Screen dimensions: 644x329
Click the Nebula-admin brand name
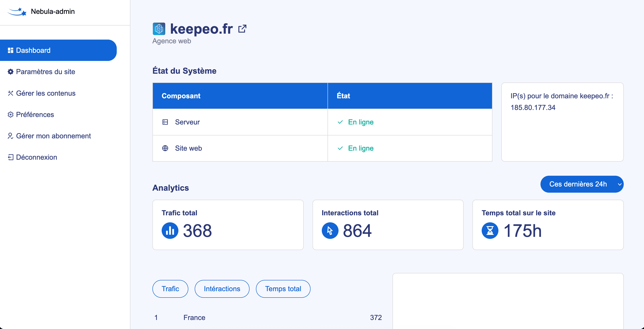[53, 11]
